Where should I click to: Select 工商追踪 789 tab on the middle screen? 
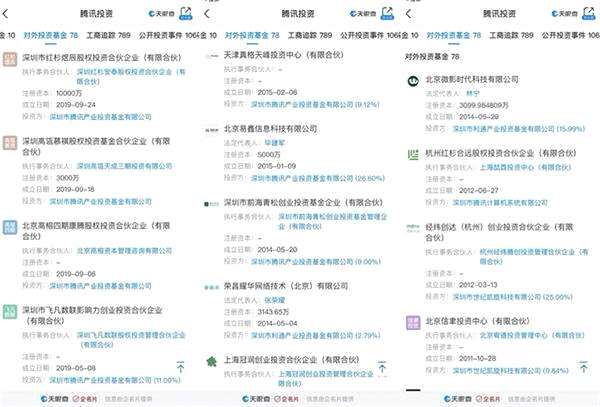310,36
